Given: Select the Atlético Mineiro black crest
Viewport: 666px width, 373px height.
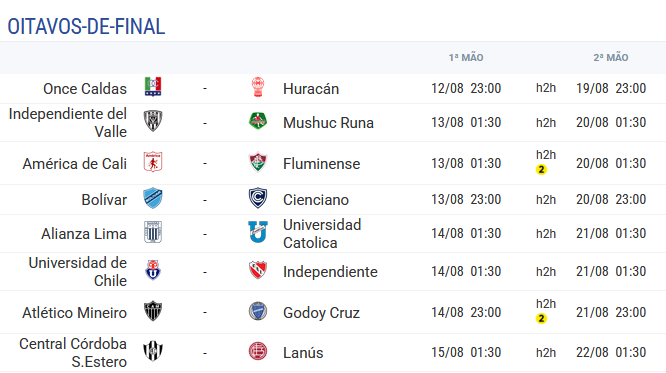Looking at the screenshot, I should 153,311.
